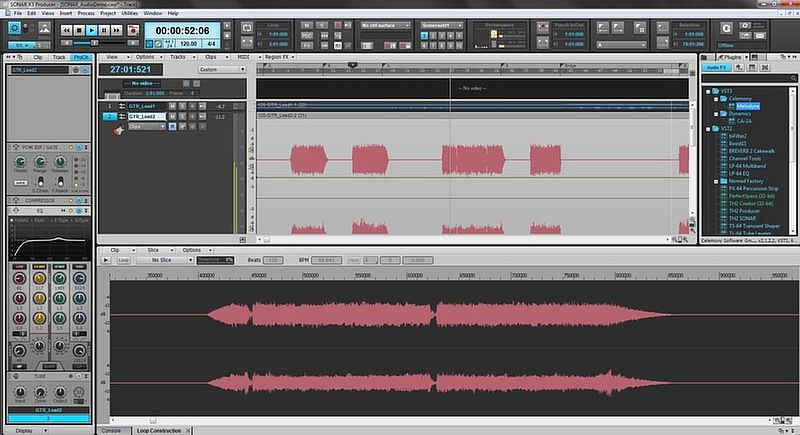Image resolution: width=800 pixels, height=435 pixels.
Task: Open the Custom track control dropdown
Action: tap(220, 70)
